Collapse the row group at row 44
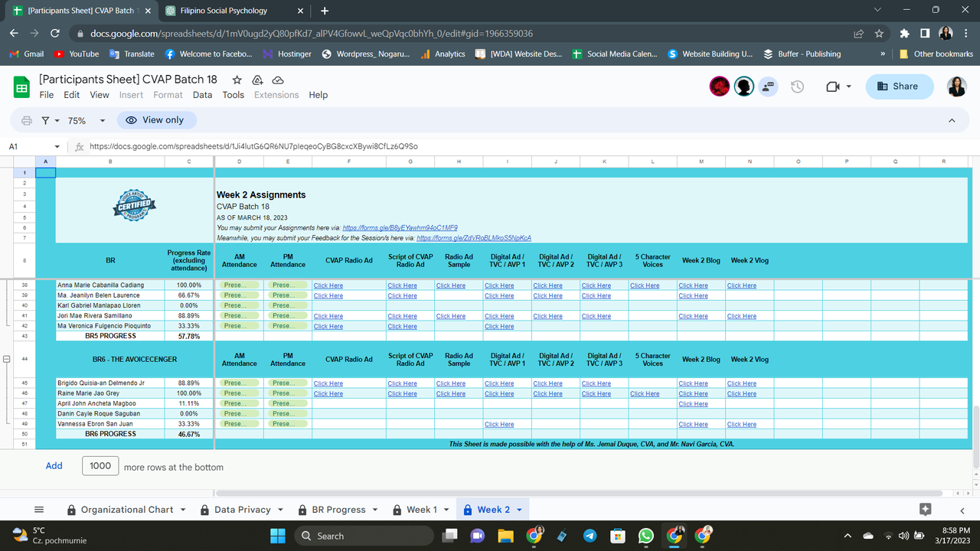The image size is (980, 551). click(7, 359)
